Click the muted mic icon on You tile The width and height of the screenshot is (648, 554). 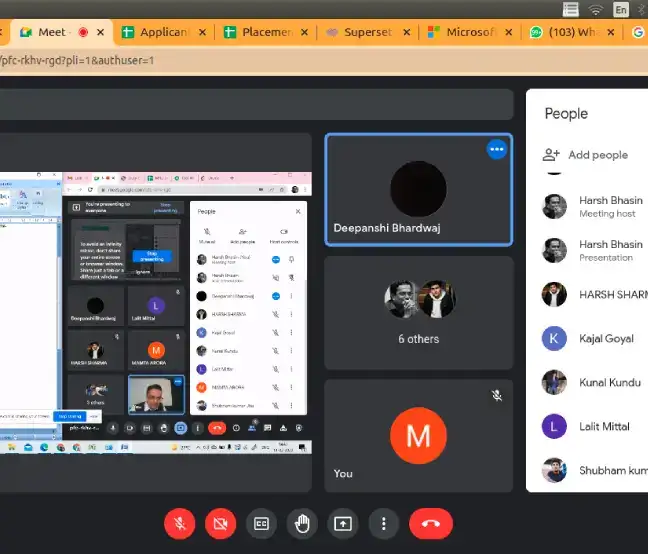point(497,396)
